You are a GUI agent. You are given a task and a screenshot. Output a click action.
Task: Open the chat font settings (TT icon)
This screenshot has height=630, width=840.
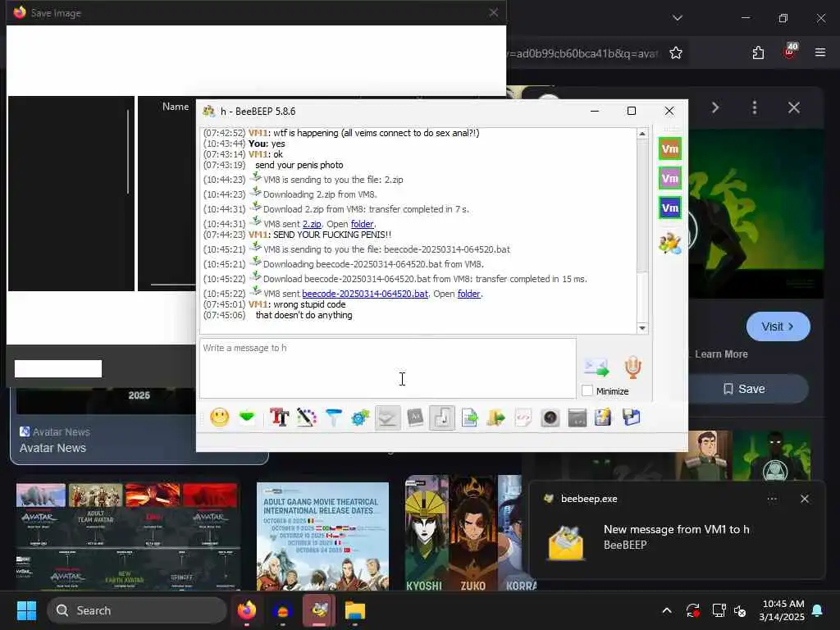click(279, 418)
